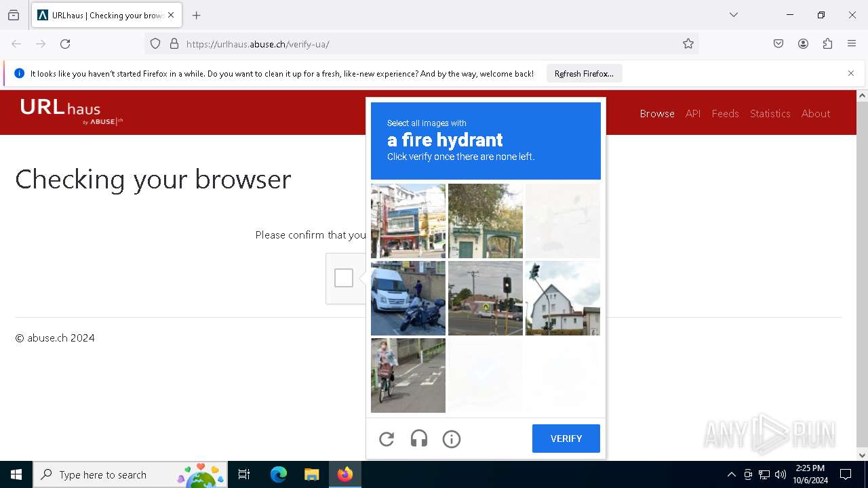Click the VERIFY button
868x488 pixels.
pos(566,439)
